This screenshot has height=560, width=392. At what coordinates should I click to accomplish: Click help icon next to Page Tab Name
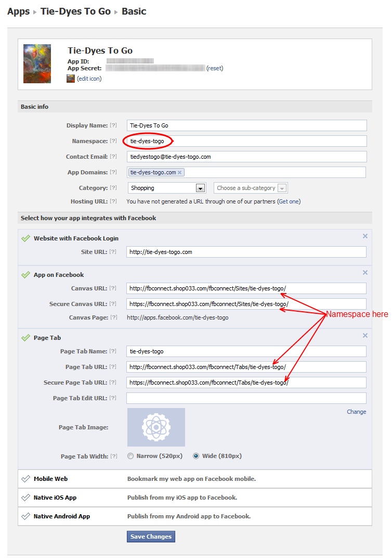[113, 351]
